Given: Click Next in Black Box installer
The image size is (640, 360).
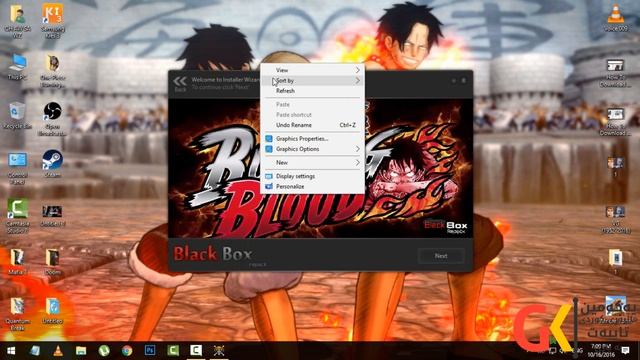Looking at the screenshot, I should pos(441,256).
